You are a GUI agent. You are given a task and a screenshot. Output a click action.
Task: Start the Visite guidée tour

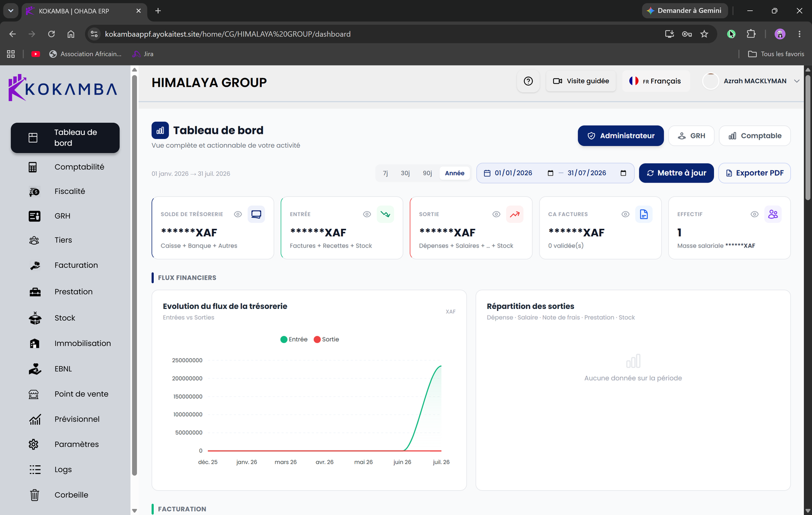581,81
